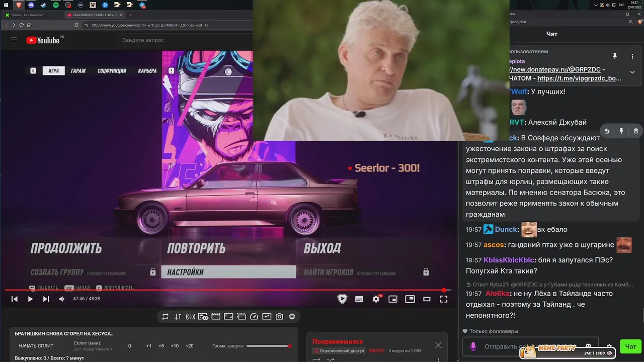
Task: Click the volume boost broadcast icon
Action: pos(190,316)
